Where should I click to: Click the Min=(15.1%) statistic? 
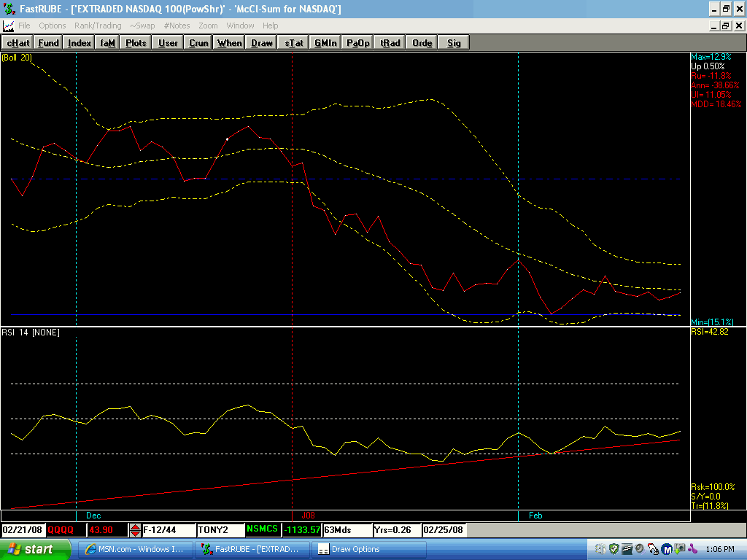tap(712, 322)
